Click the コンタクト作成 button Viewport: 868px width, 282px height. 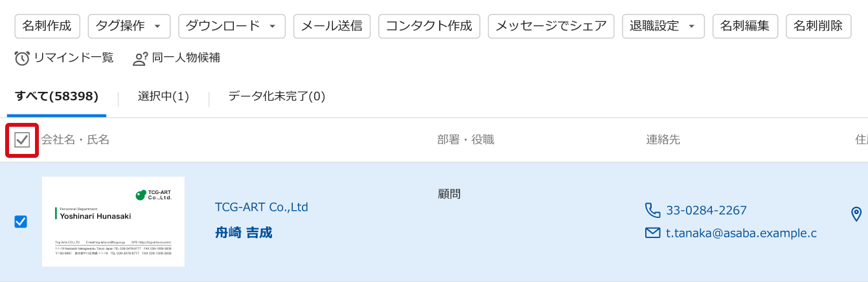[429, 26]
